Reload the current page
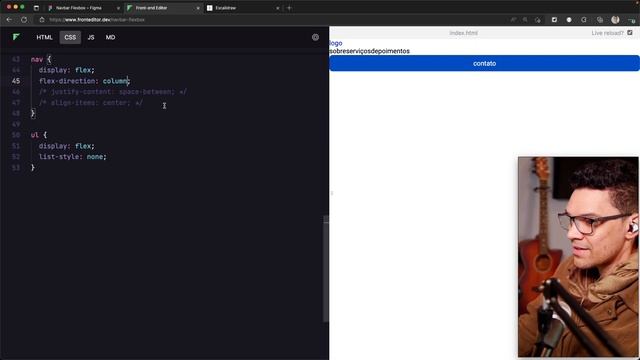640x360 pixels. click(24, 20)
